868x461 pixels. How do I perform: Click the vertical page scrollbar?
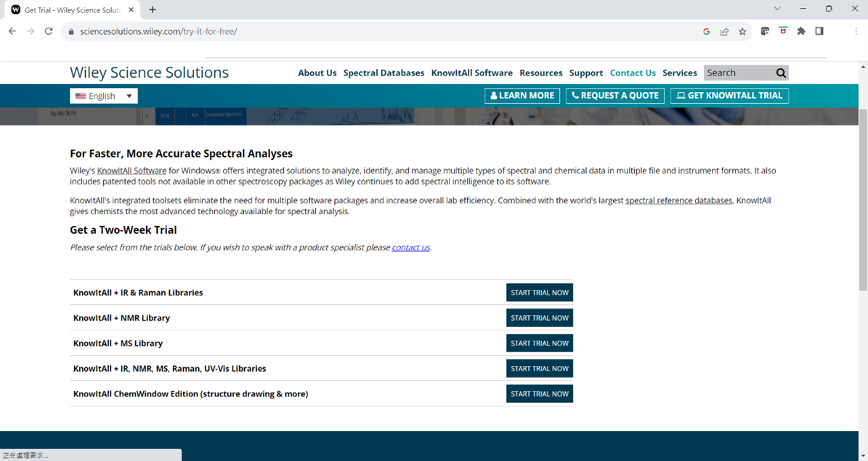point(863,200)
